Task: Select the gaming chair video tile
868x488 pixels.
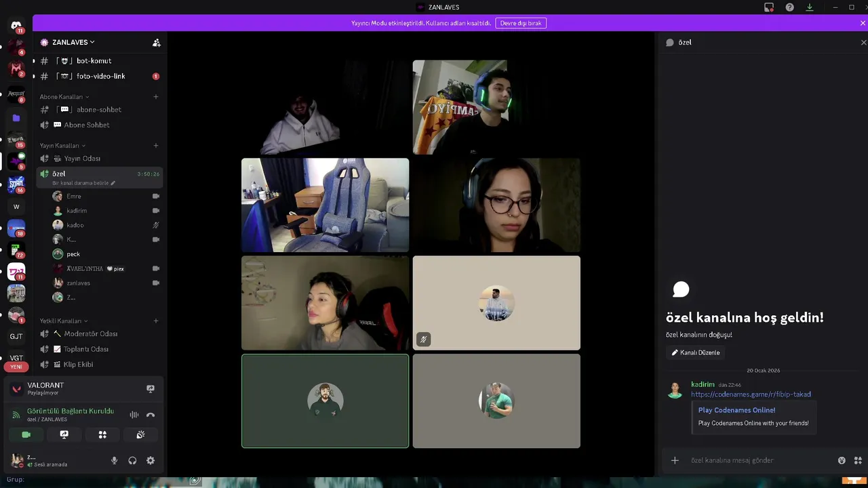Action: [x=325, y=205]
